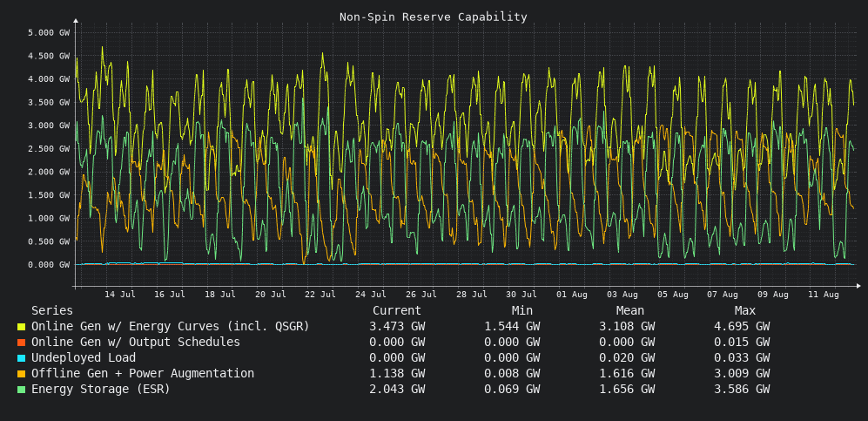Select the "Offline Gen + Power Augmentation" legend label
Viewport: 868px width, 421px height.
click(x=143, y=373)
